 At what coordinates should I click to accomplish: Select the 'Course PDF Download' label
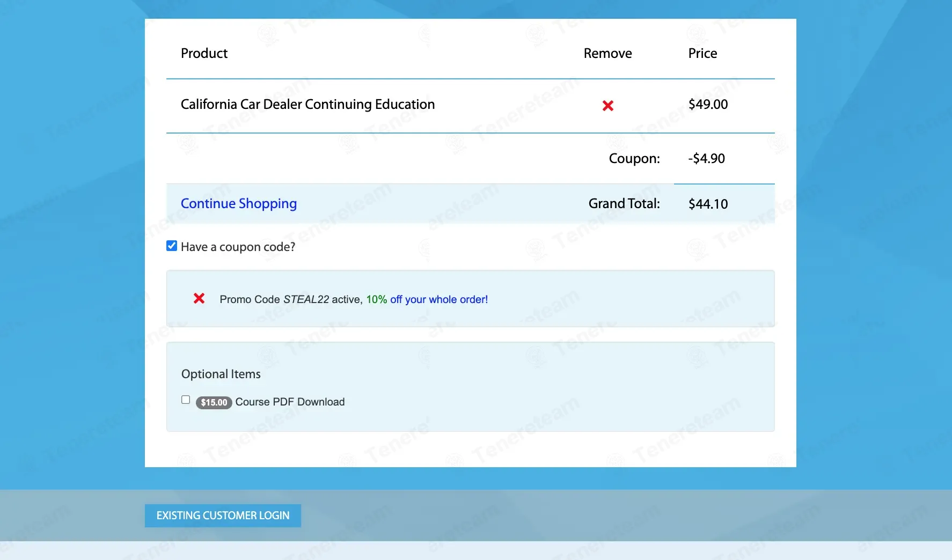tap(290, 402)
